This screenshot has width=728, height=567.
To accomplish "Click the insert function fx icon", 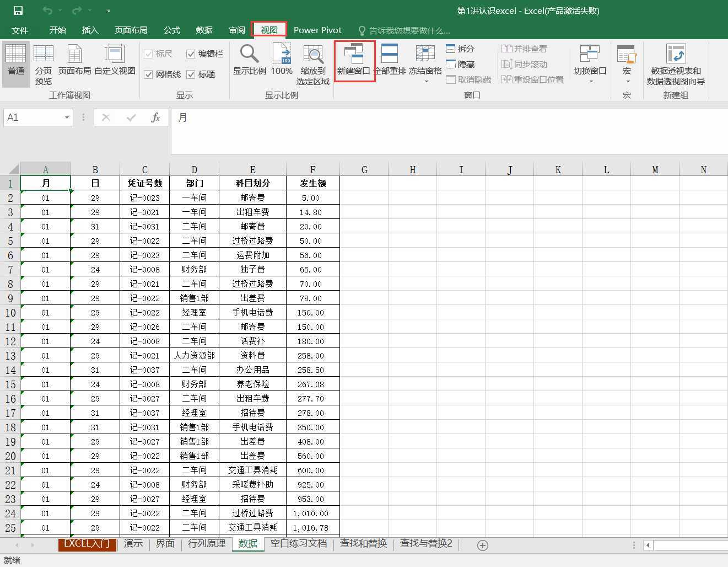I will point(156,117).
